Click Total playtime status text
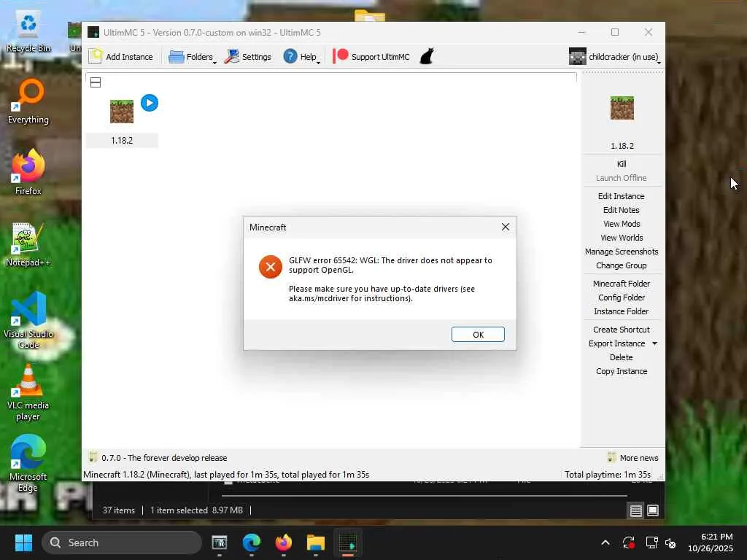The height and width of the screenshot is (560, 747). 608,474
